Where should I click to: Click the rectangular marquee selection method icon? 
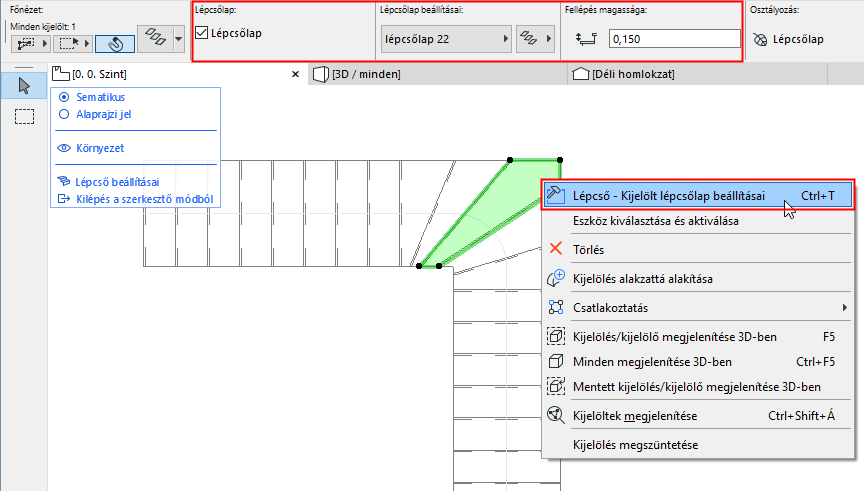click(x=69, y=43)
